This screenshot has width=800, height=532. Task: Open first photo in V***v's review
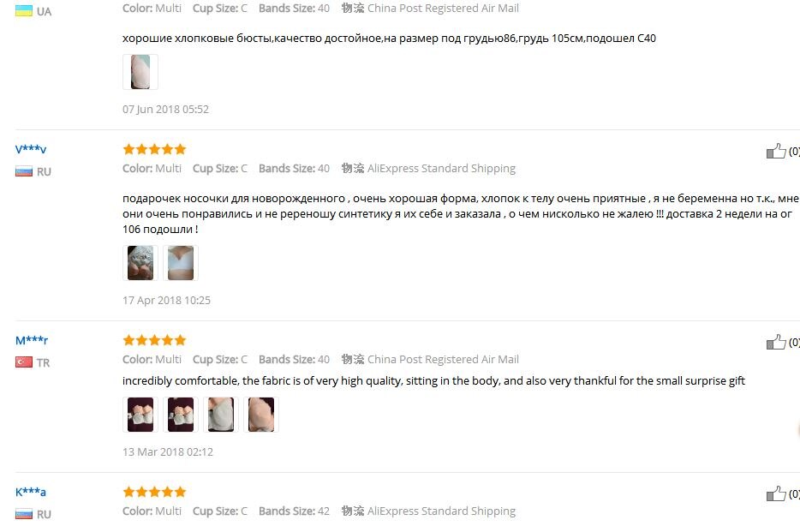pos(140,263)
